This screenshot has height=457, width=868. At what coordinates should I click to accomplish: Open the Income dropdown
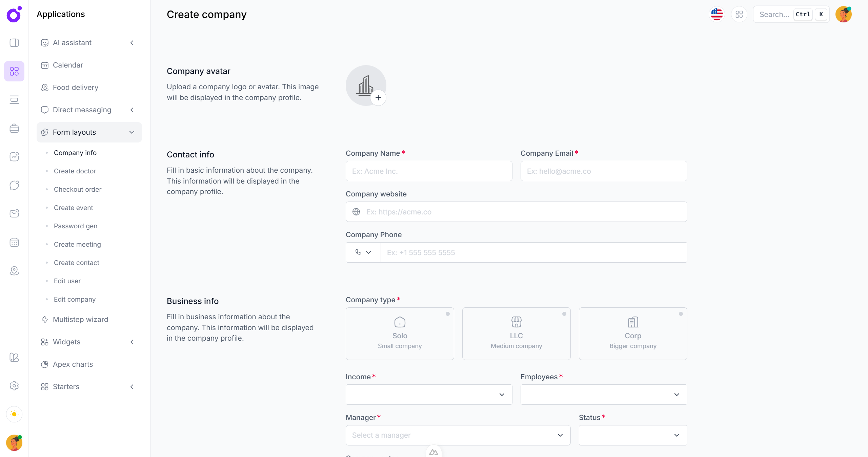(429, 395)
